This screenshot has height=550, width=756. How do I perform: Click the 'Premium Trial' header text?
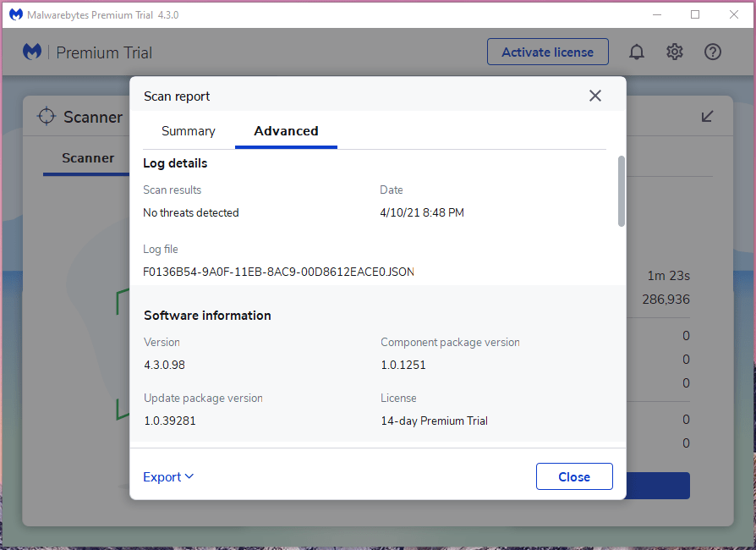(104, 52)
